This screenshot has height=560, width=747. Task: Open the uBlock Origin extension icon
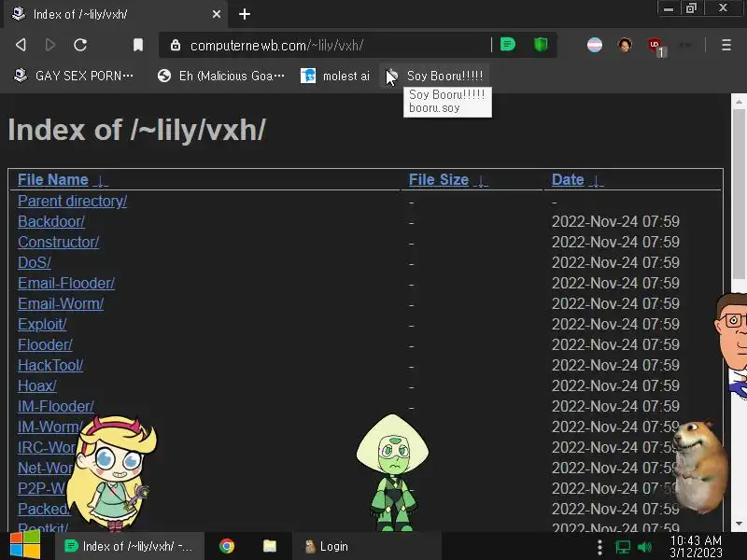(x=656, y=46)
